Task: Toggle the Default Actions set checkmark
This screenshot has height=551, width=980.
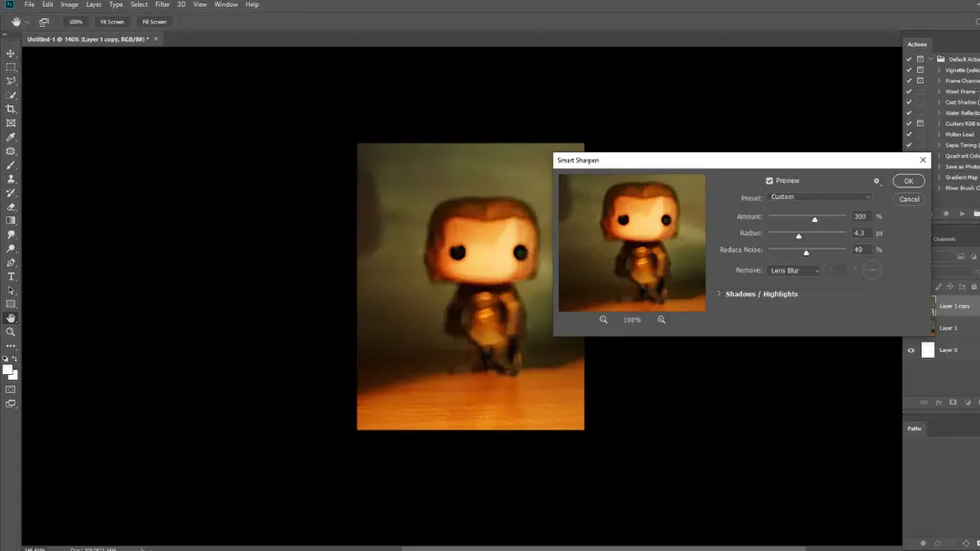Action: (909, 58)
